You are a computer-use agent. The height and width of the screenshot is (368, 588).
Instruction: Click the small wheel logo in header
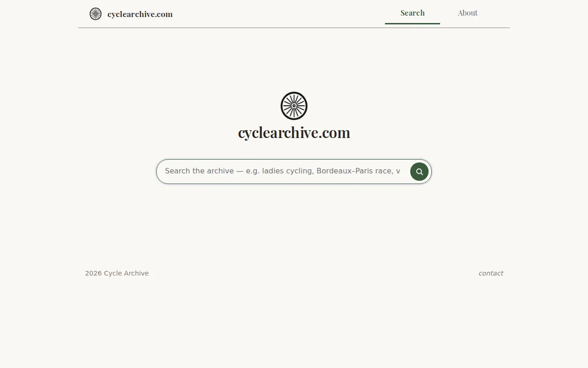pos(96,14)
